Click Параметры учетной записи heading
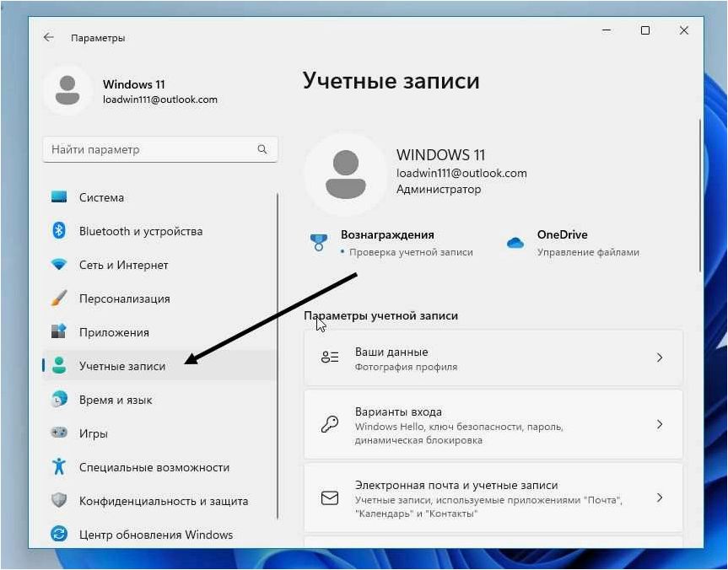 pyautogui.click(x=380, y=315)
